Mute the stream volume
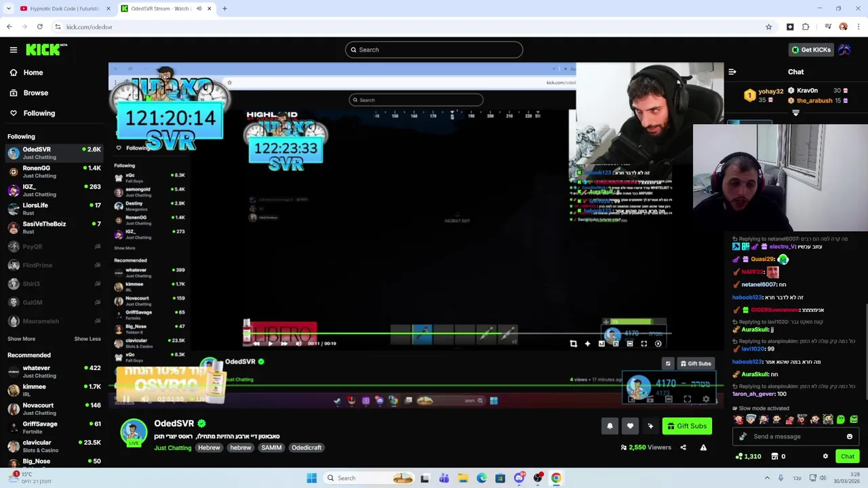 (x=144, y=399)
